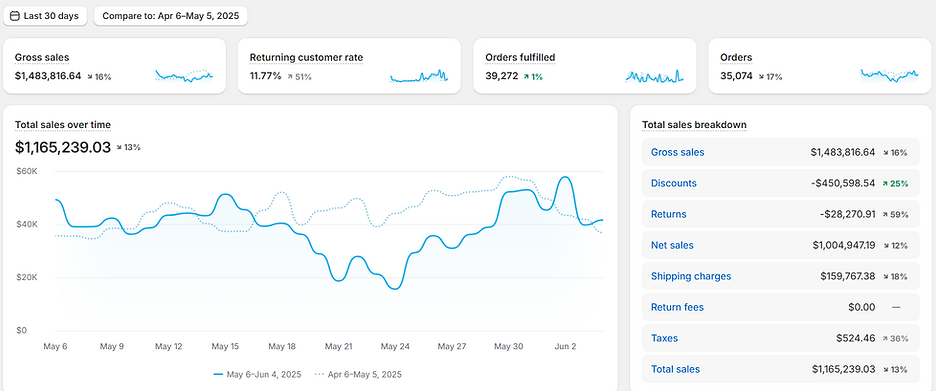
Task: View the Net sales breakdown row
Action: [781, 245]
